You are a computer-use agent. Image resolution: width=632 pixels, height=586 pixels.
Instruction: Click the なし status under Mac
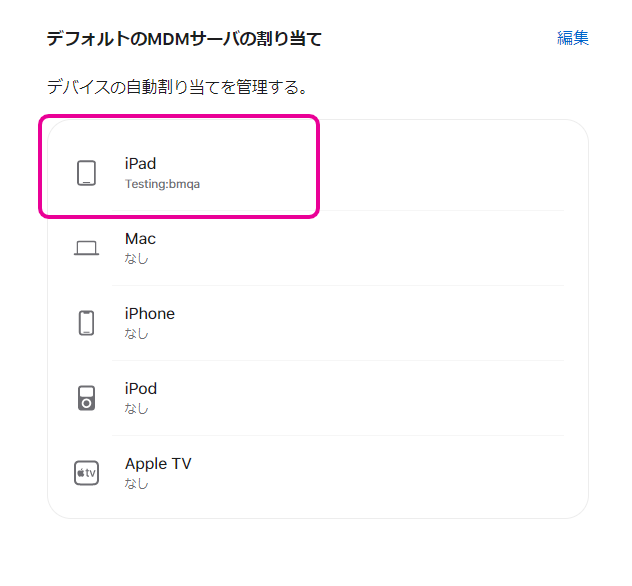[136, 259]
